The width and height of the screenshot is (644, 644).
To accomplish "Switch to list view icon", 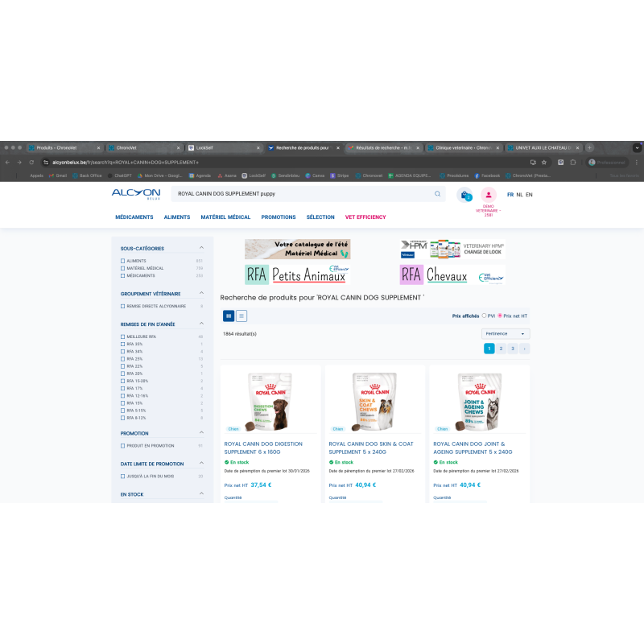I will (x=242, y=316).
